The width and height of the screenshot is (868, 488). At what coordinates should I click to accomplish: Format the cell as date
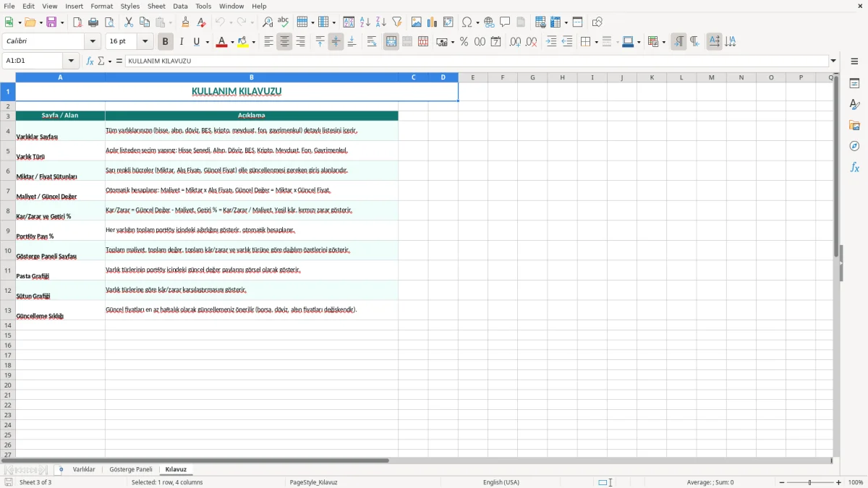click(495, 42)
